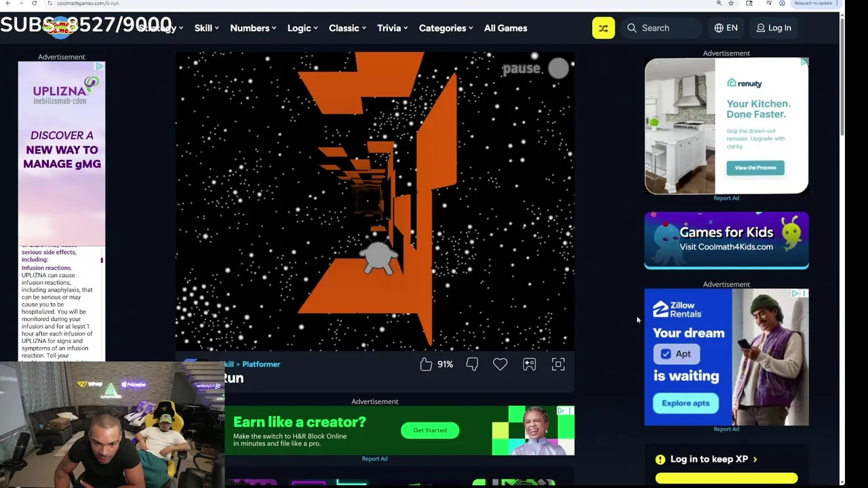Click the yellow random game shuffle icon
The height and width of the screenshot is (488, 868).
(x=603, y=28)
